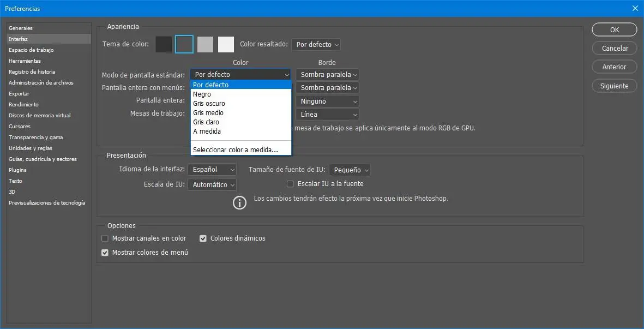This screenshot has width=644, height=329.
Task: Close the Preferencias dialog
Action: click(x=635, y=8)
